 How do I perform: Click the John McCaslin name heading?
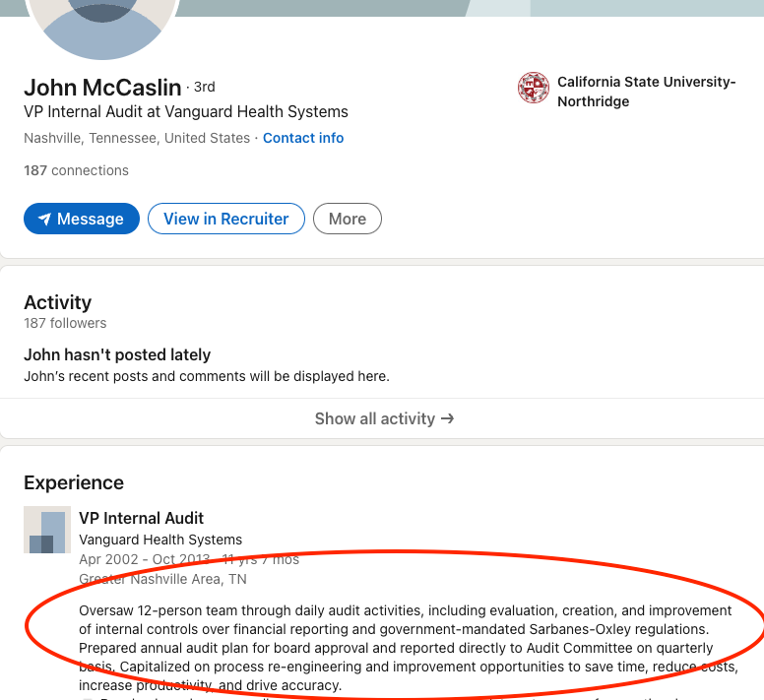(x=102, y=88)
